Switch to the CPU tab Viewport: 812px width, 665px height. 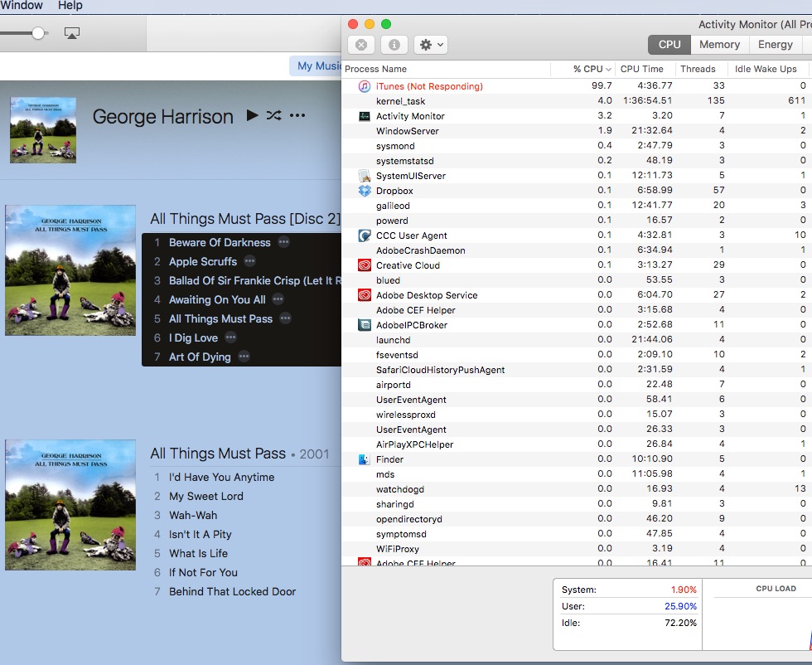669,45
